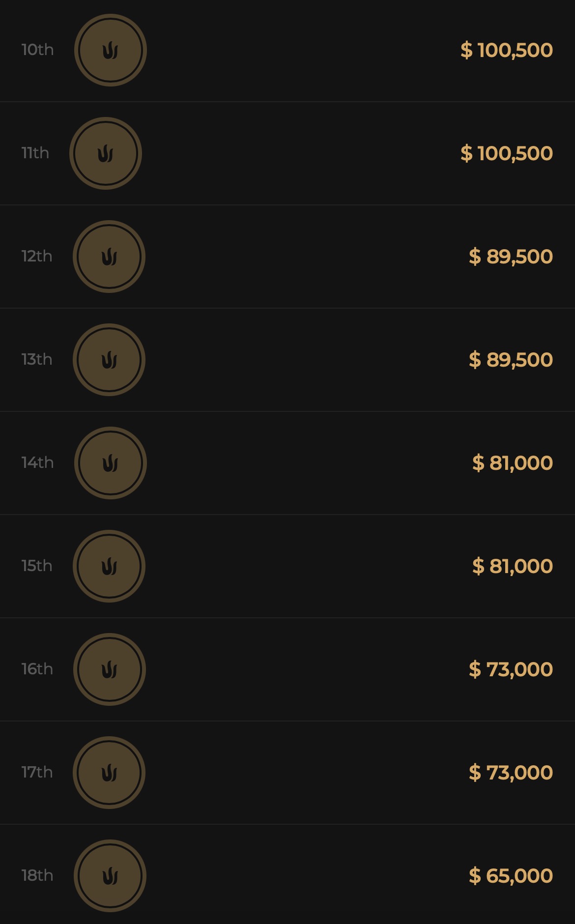Select the 17th place player icon

(109, 773)
